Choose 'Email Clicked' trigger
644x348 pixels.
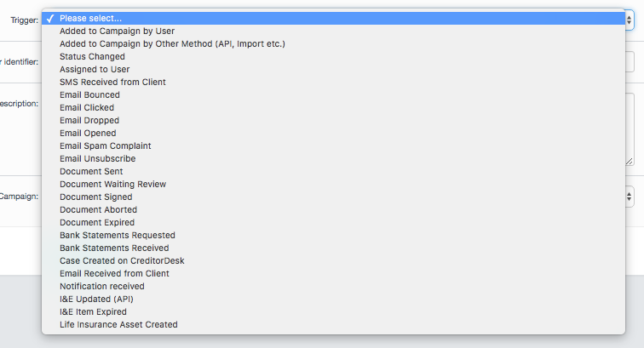[87, 107]
